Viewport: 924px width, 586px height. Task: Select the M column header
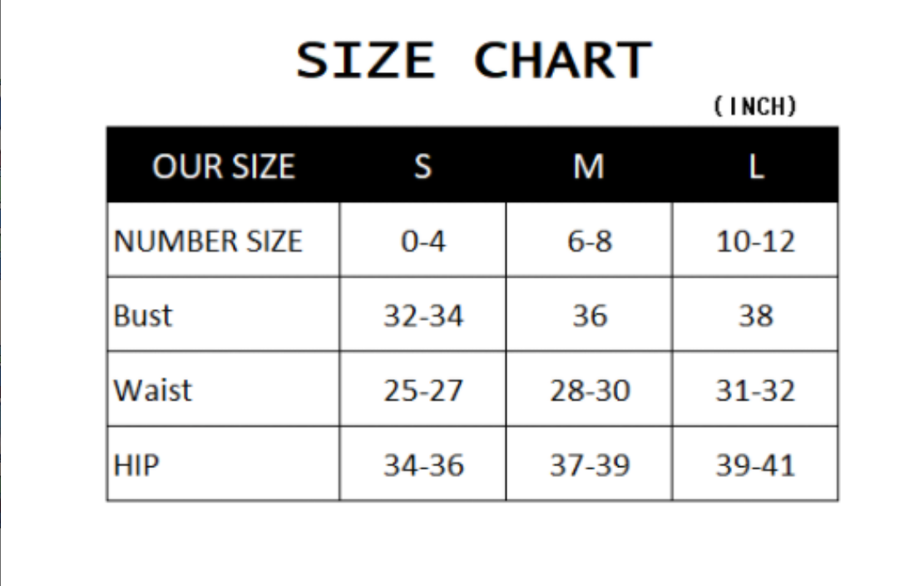tap(589, 166)
